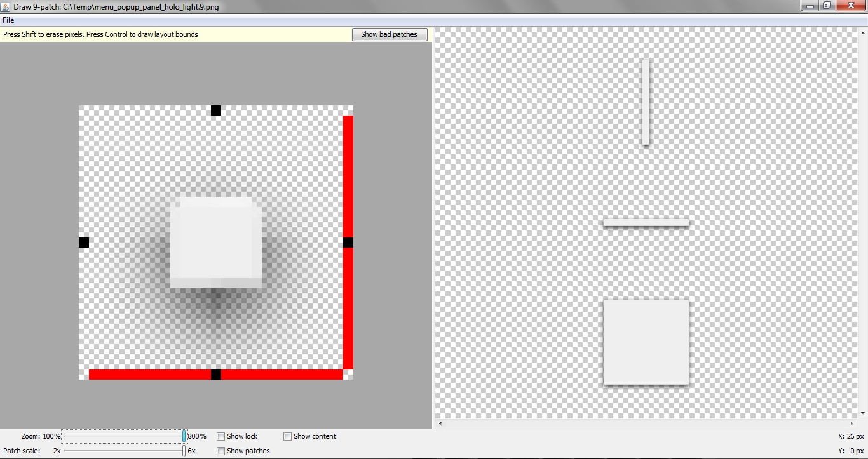Click the 6x patch scale label
This screenshot has height=459, width=868.
[191, 451]
